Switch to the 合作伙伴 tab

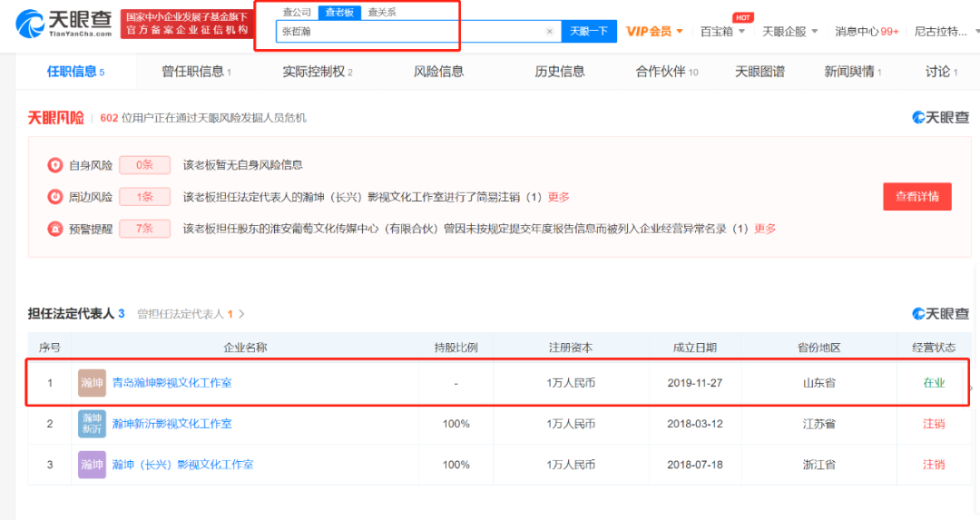pos(667,72)
